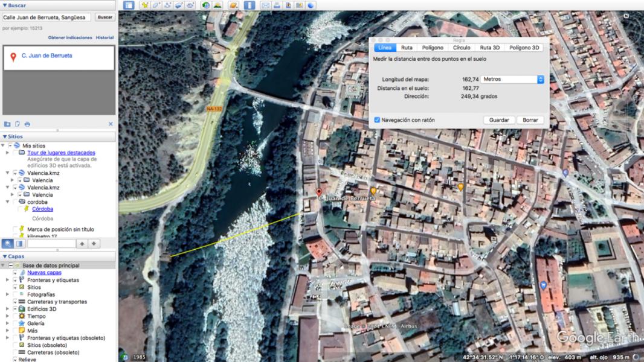Expand the Edificios 3D layer group
644x362 pixels.
[x=7, y=309]
